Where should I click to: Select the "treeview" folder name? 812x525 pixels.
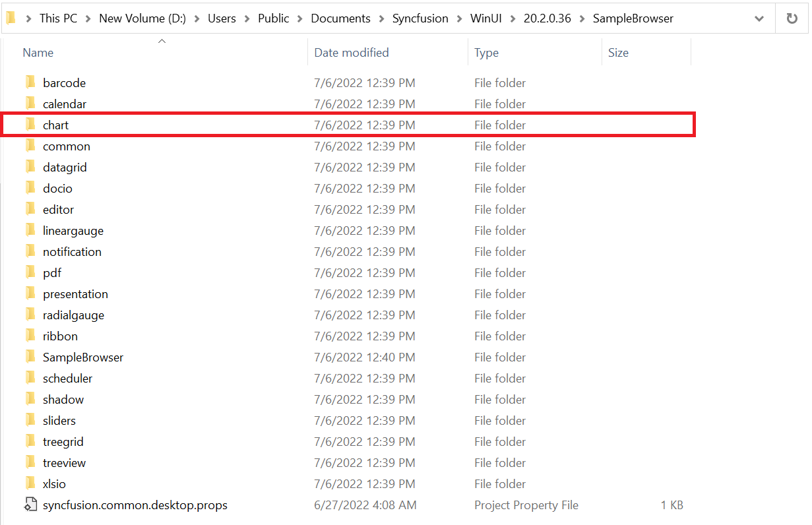pos(64,463)
